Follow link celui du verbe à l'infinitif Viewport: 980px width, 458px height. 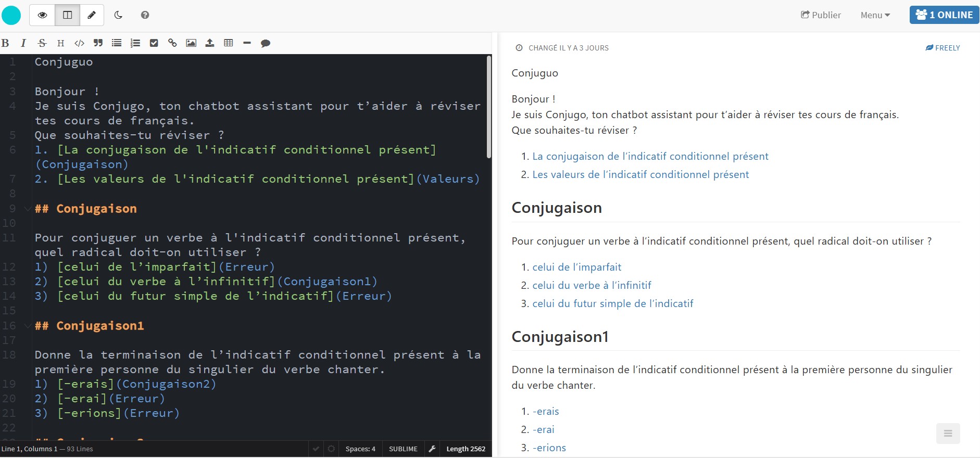click(592, 285)
